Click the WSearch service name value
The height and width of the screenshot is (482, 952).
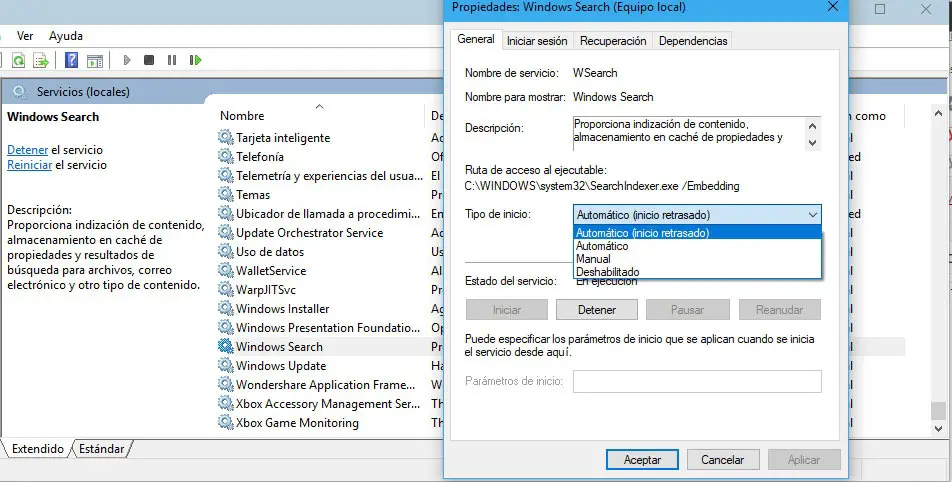click(595, 73)
